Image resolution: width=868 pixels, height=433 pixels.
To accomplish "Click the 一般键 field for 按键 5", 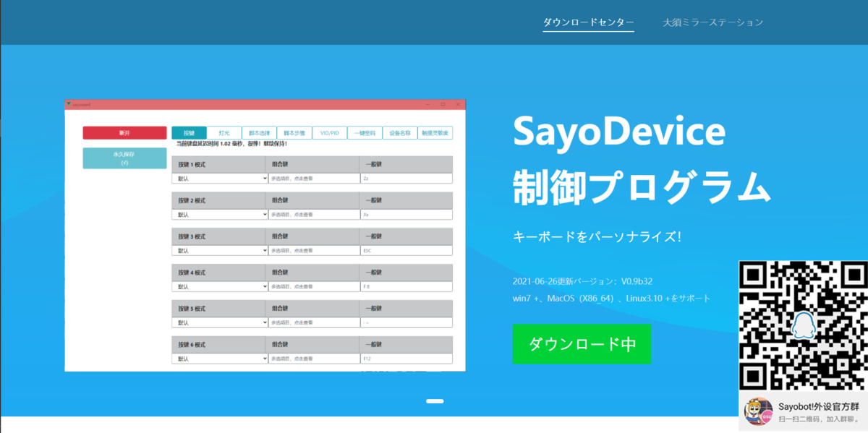I will click(406, 322).
